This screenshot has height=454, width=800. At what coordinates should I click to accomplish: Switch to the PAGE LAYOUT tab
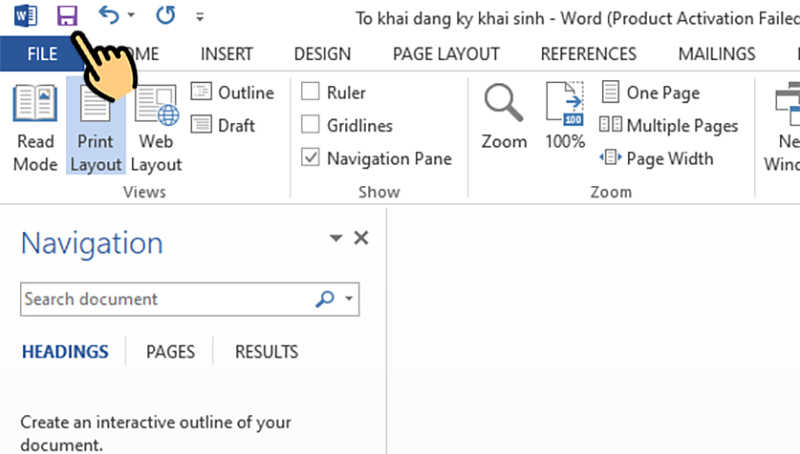pyautogui.click(x=446, y=54)
